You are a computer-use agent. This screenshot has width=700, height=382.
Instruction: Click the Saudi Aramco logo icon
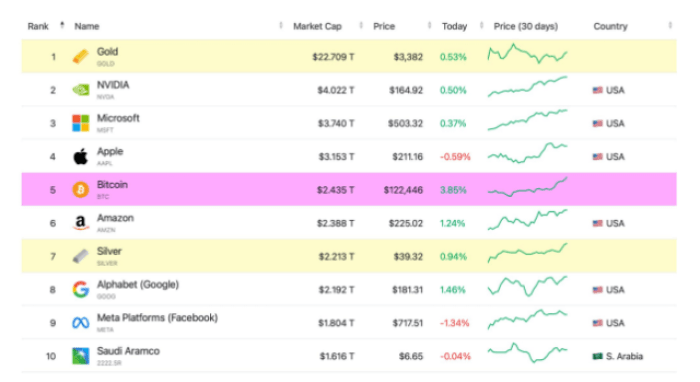[x=81, y=356]
